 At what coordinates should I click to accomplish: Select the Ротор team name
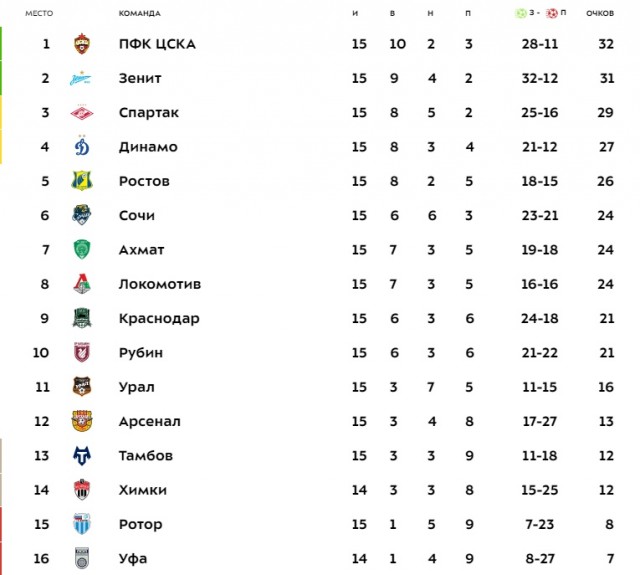click(140, 524)
